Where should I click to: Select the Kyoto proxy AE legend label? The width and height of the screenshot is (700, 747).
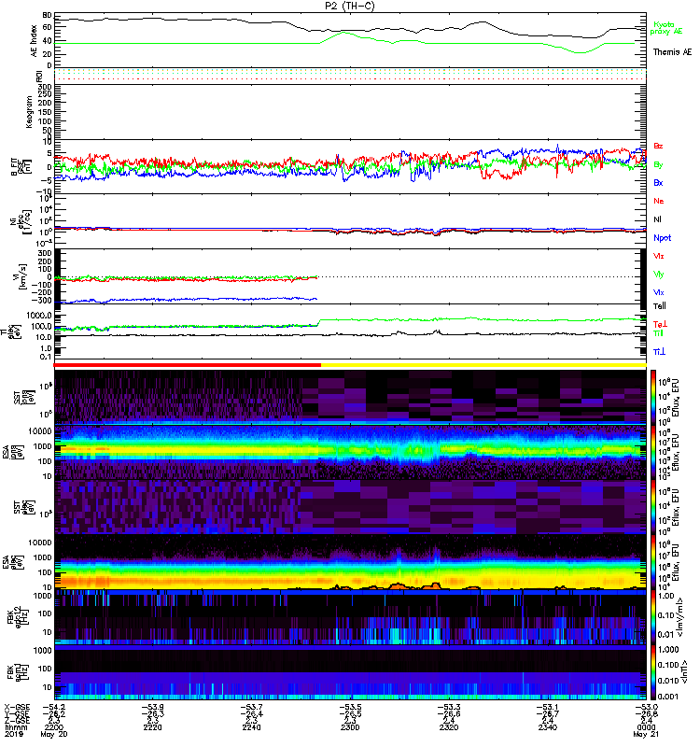pos(666,28)
